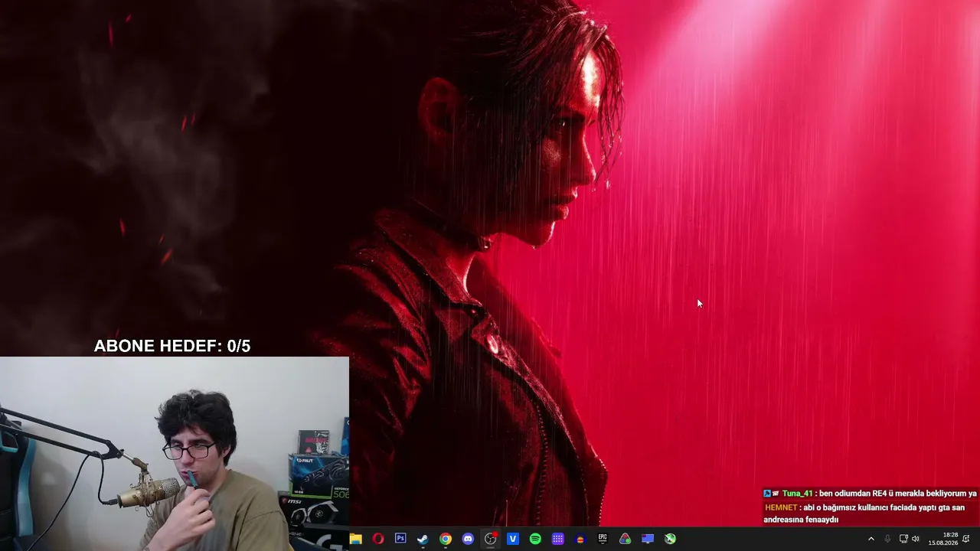This screenshot has height=551, width=980.
Task: Launch Opera browser from the taskbar
Action: click(x=377, y=539)
